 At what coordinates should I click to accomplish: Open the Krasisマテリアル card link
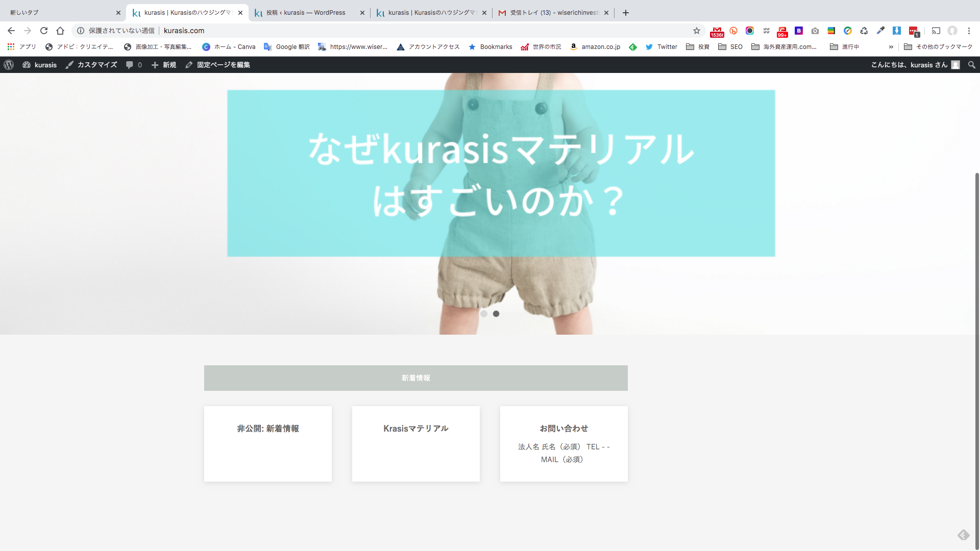click(415, 429)
